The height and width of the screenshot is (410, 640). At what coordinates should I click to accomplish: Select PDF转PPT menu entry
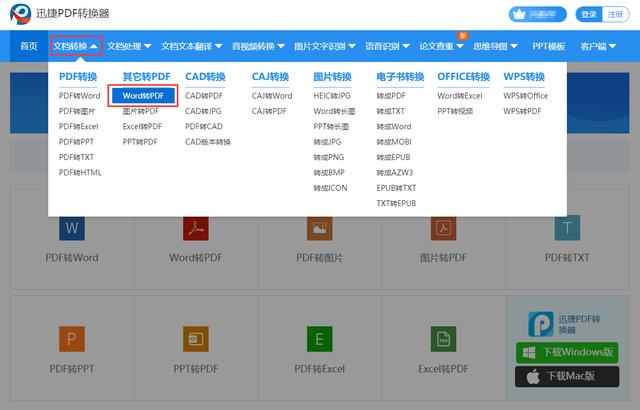click(76, 142)
